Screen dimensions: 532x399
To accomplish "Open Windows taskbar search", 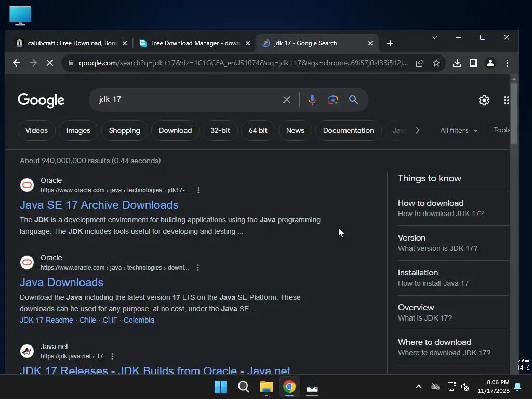I will pyautogui.click(x=243, y=387).
